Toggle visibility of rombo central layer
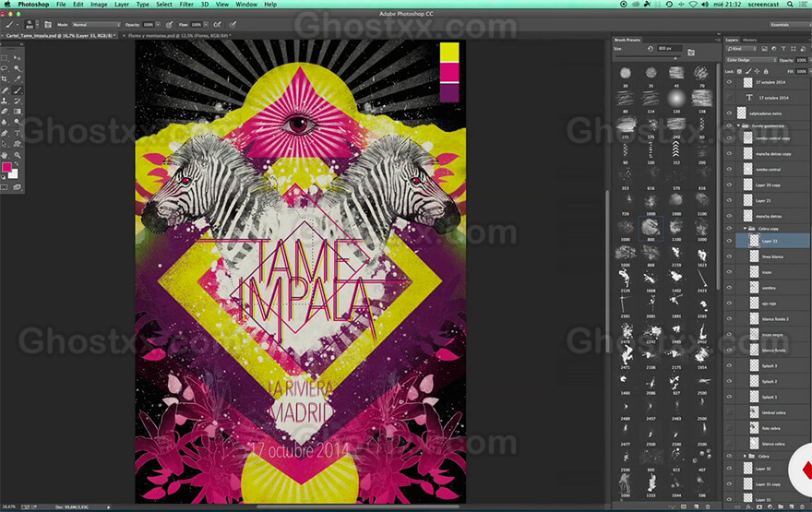This screenshot has height=512, width=812. [729, 170]
